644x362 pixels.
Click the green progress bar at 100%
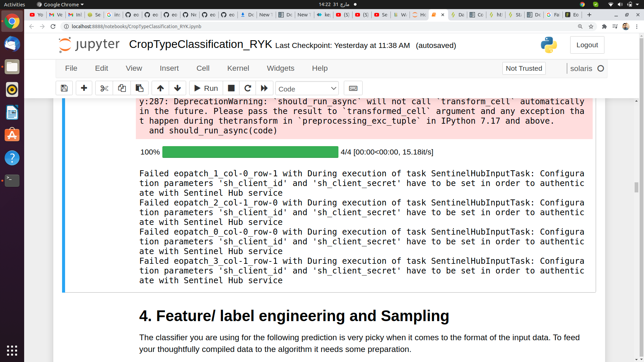[x=250, y=152]
